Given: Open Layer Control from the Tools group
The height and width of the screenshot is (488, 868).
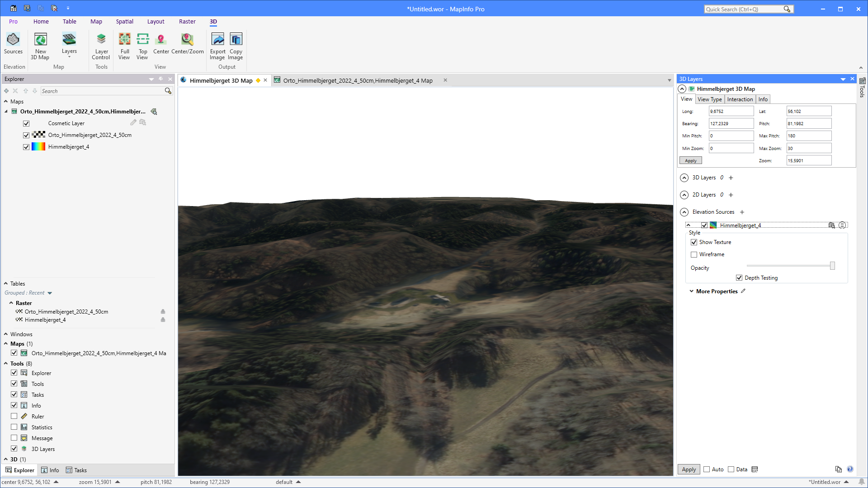Looking at the screenshot, I should 101,45.
